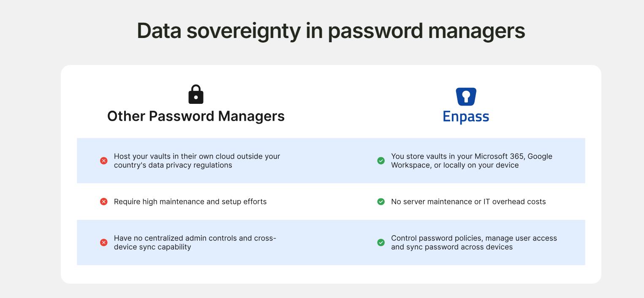Click 'Control password policies, manage user access' text

tap(474, 238)
